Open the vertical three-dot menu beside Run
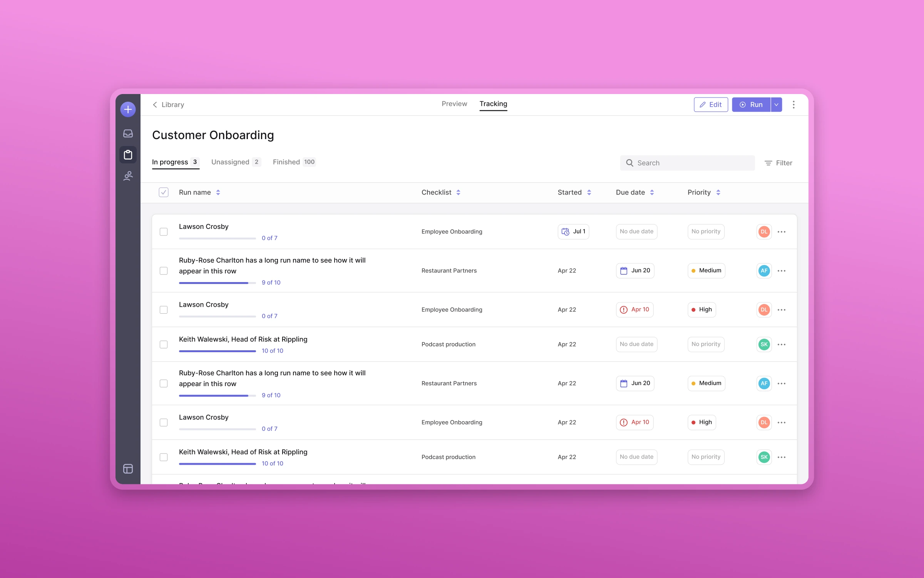The width and height of the screenshot is (924, 578). pyautogui.click(x=793, y=105)
